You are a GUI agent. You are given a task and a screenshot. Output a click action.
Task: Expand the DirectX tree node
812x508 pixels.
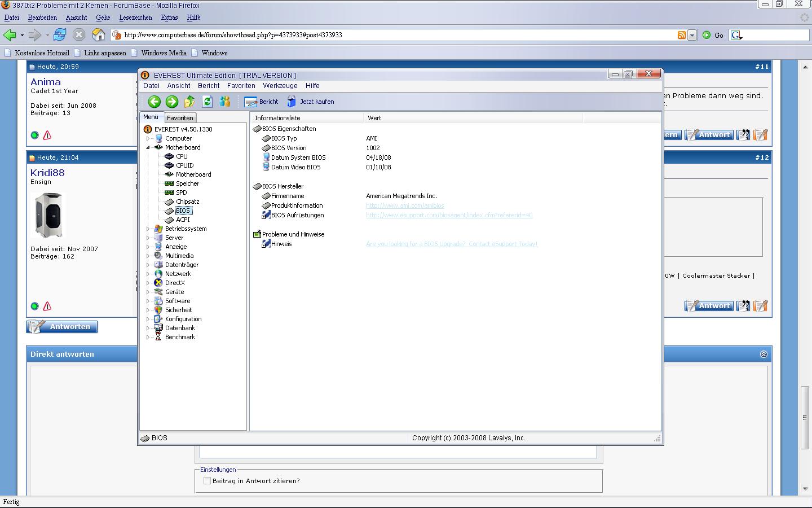click(x=148, y=283)
